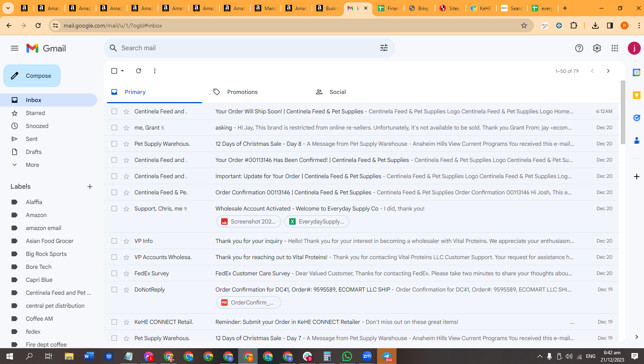
Task: Bookmark this page with the star icon
Action: click(524, 26)
